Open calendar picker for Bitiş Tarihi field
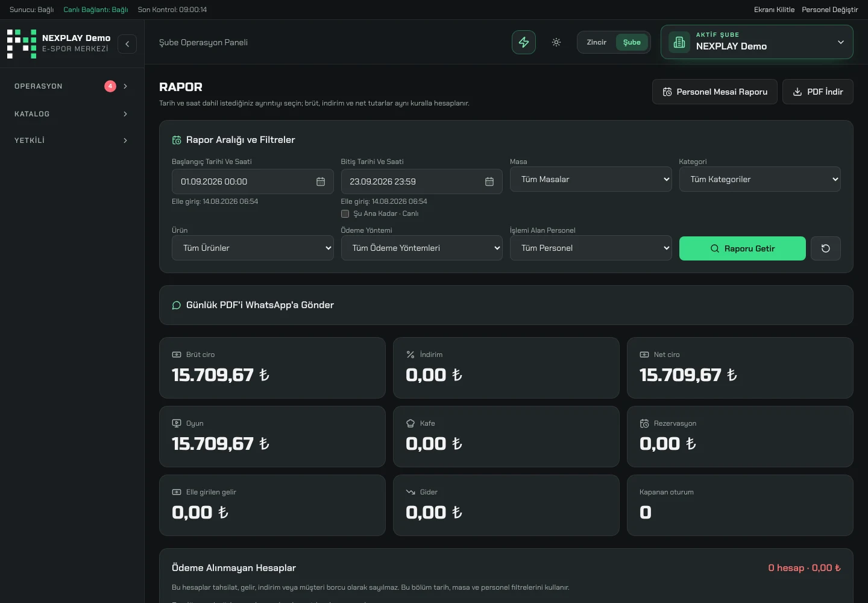This screenshot has width=868, height=603. 489,182
